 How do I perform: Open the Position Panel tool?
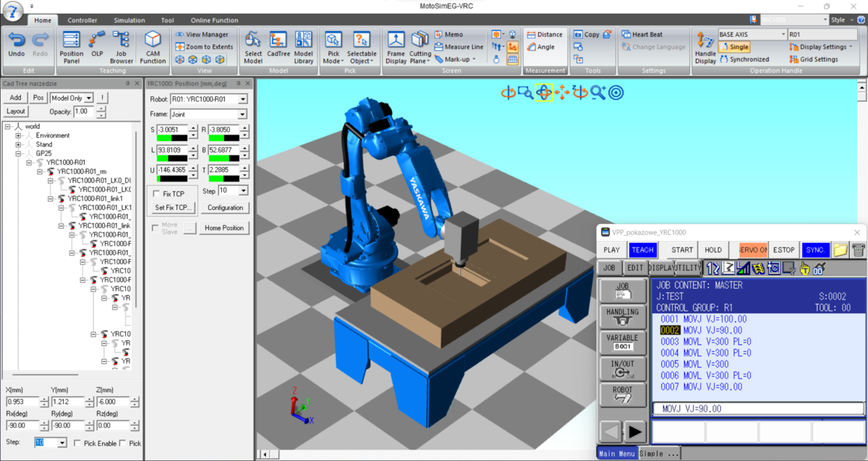pos(71,47)
